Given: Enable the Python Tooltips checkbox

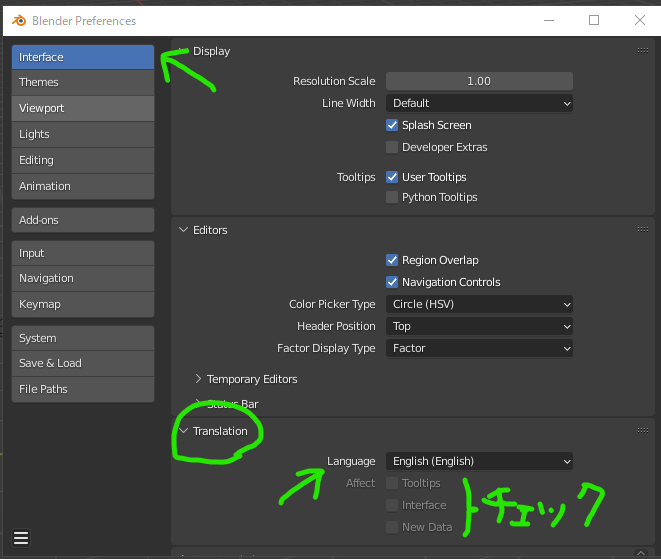Looking at the screenshot, I should (392, 197).
